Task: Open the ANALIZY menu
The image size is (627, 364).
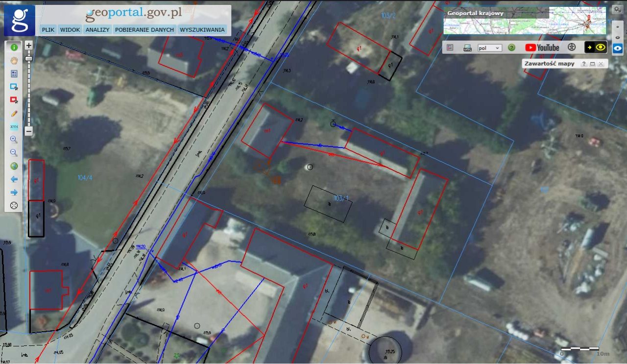Action: coord(97,29)
